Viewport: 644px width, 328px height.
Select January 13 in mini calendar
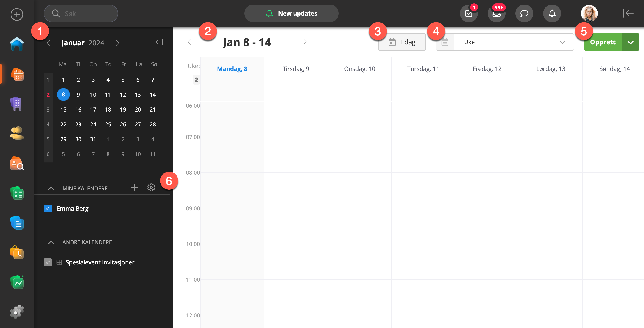pyautogui.click(x=138, y=95)
